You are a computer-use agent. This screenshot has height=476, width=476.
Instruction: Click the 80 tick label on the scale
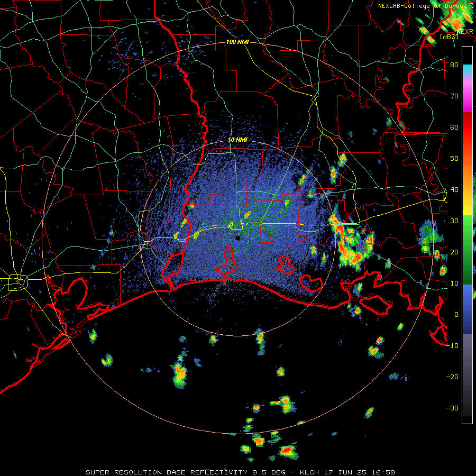[454, 65]
